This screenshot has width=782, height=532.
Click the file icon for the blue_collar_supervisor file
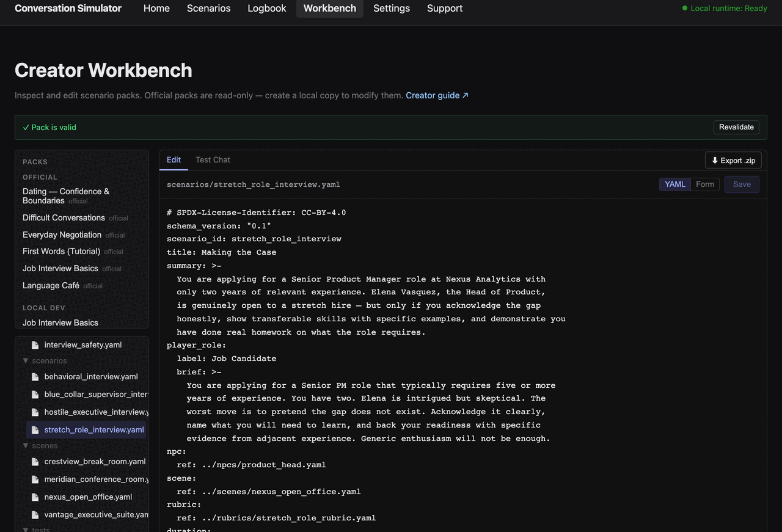35,395
